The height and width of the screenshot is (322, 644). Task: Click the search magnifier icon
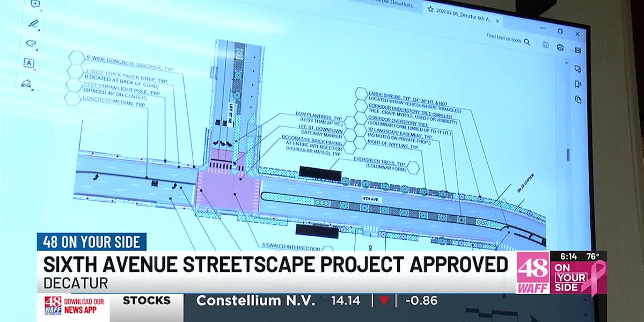[527, 42]
